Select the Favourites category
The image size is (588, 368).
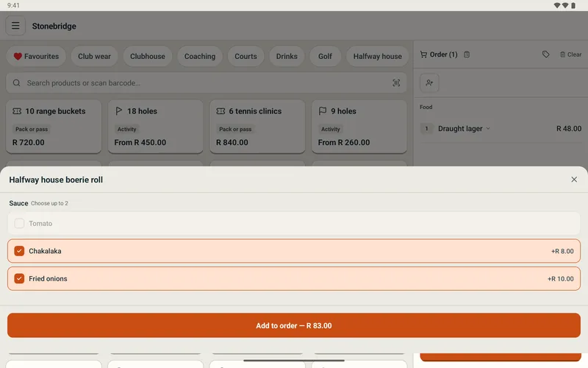(x=36, y=57)
